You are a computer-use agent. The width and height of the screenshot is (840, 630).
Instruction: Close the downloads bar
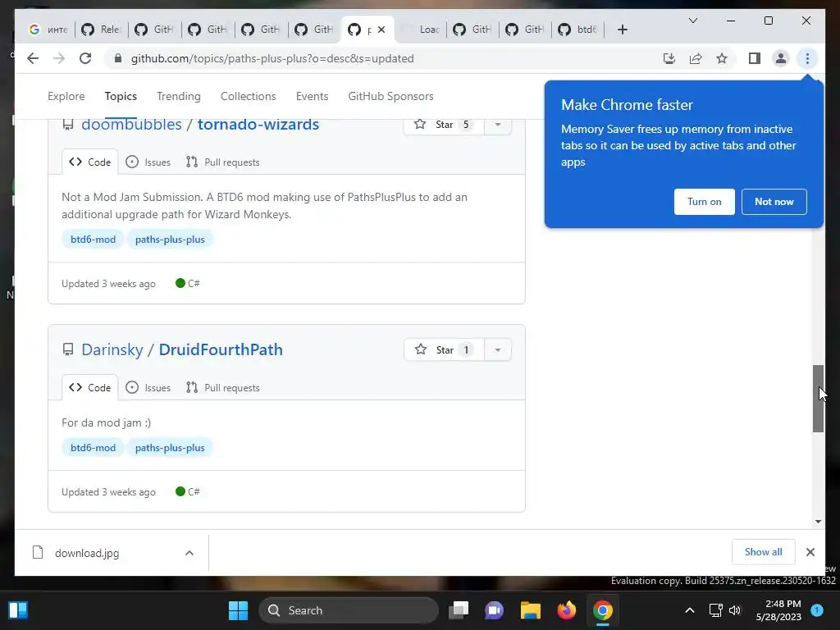click(810, 552)
